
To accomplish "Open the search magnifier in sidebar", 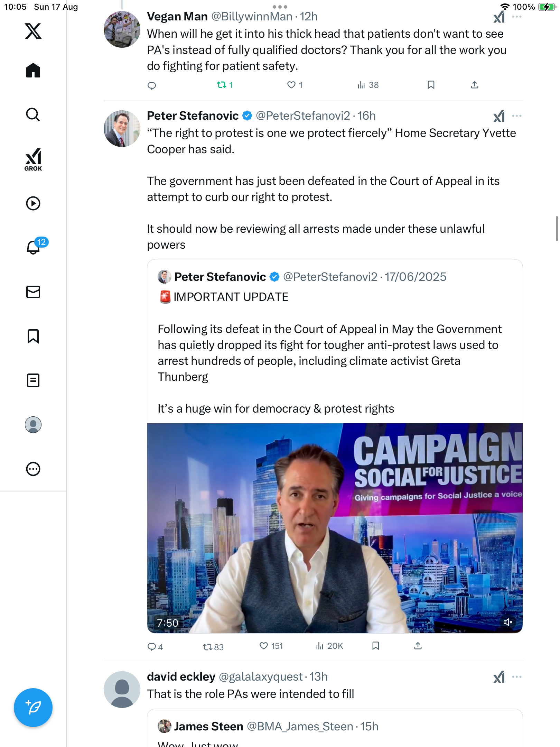I will point(33,115).
